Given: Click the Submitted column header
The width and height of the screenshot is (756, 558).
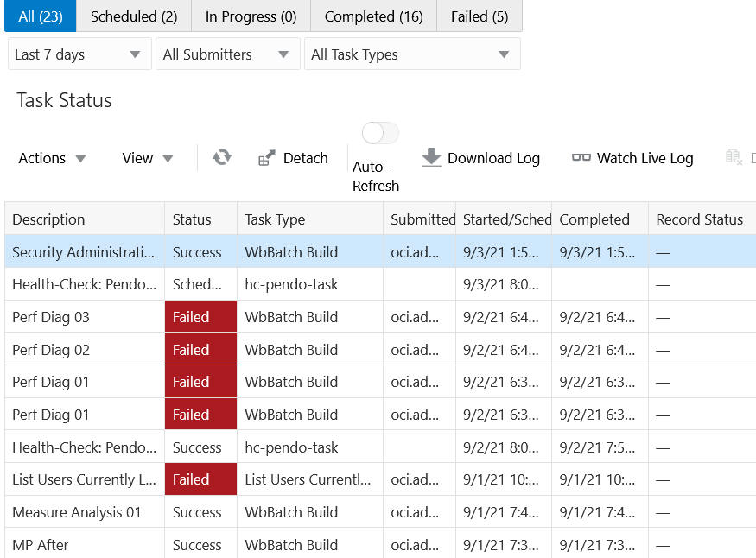Looking at the screenshot, I should tap(419, 219).
